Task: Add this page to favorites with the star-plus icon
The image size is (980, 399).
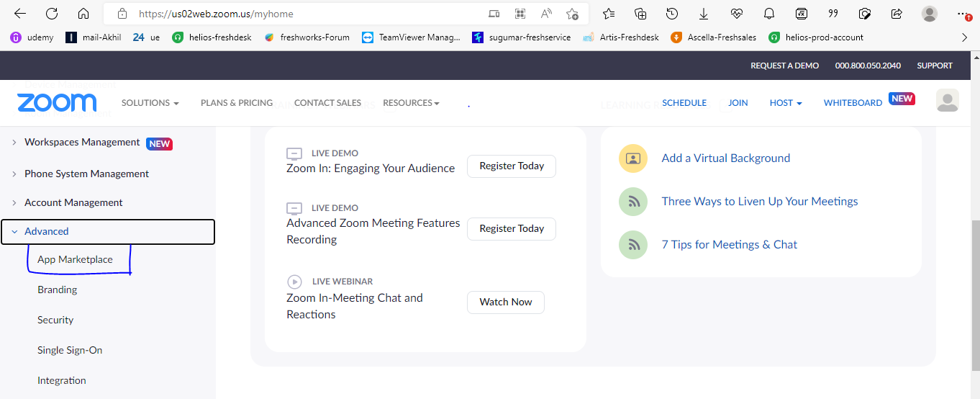Action: pos(573,14)
